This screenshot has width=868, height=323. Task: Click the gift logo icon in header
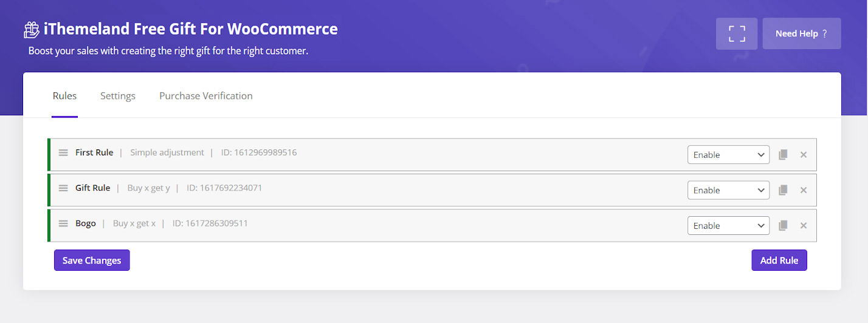(x=32, y=29)
